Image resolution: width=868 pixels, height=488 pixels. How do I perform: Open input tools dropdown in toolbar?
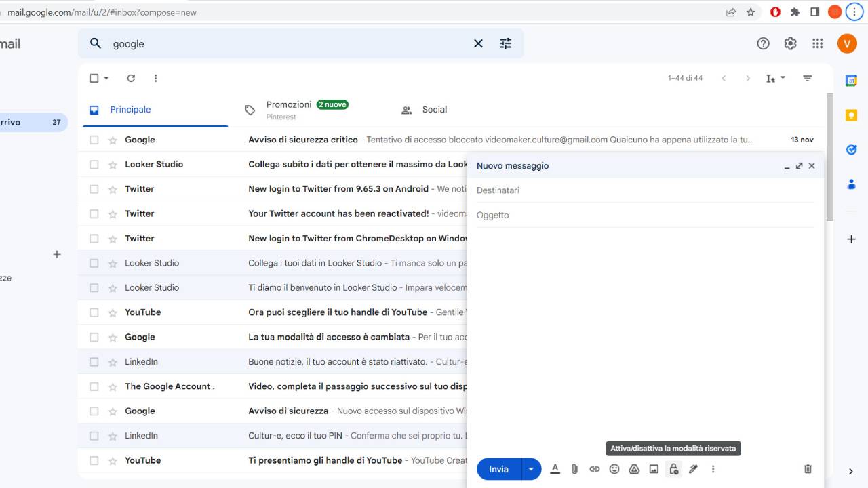tap(783, 78)
